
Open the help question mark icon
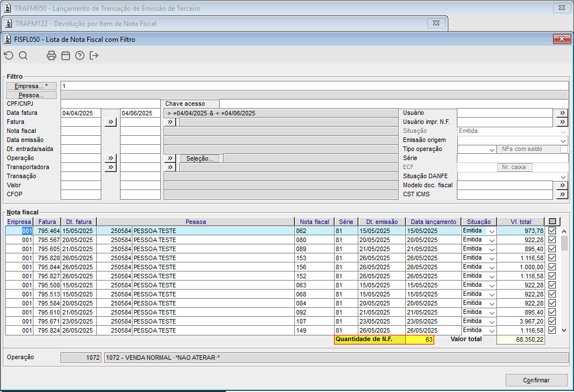point(80,55)
